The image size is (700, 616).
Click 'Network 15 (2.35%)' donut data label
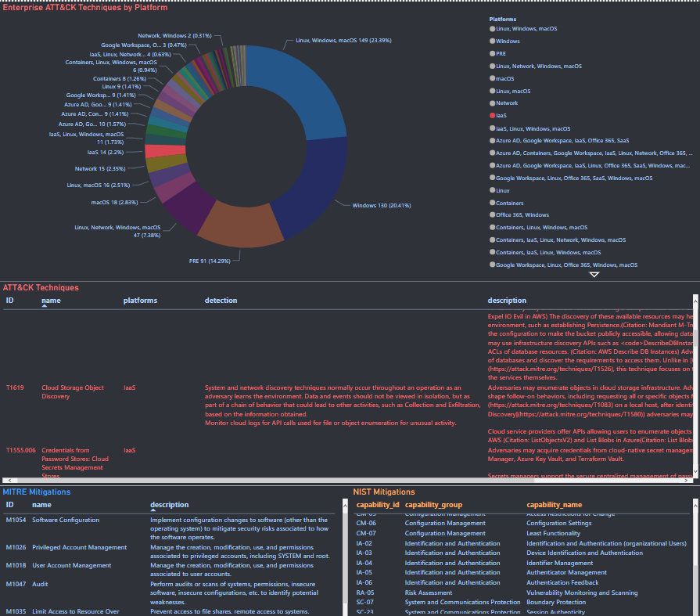coord(100,169)
